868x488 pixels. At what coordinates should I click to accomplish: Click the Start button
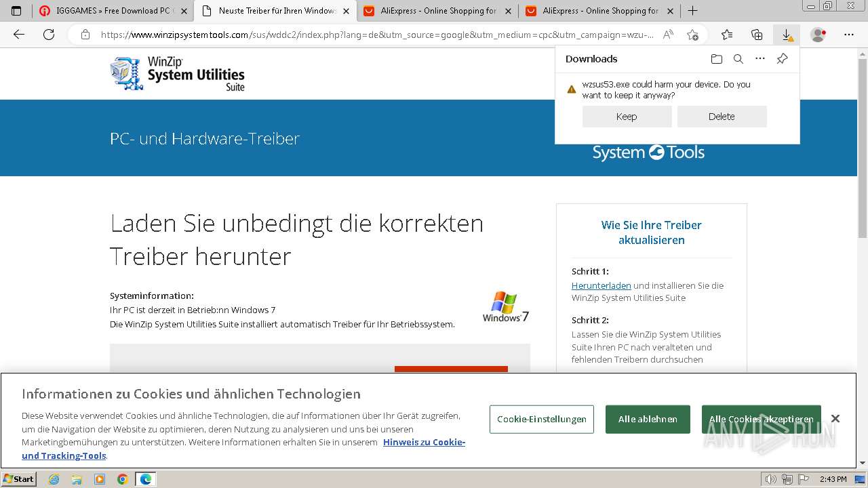(x=19, y=479)
